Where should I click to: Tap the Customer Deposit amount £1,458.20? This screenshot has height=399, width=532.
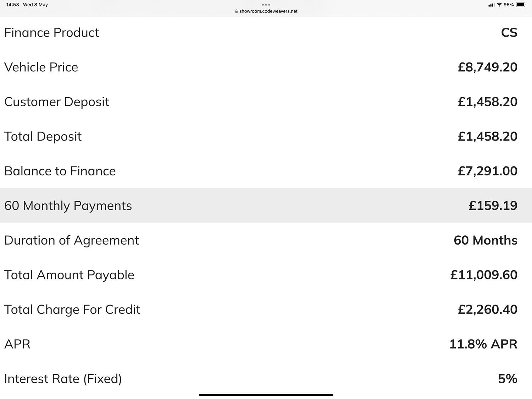point(488,102)
